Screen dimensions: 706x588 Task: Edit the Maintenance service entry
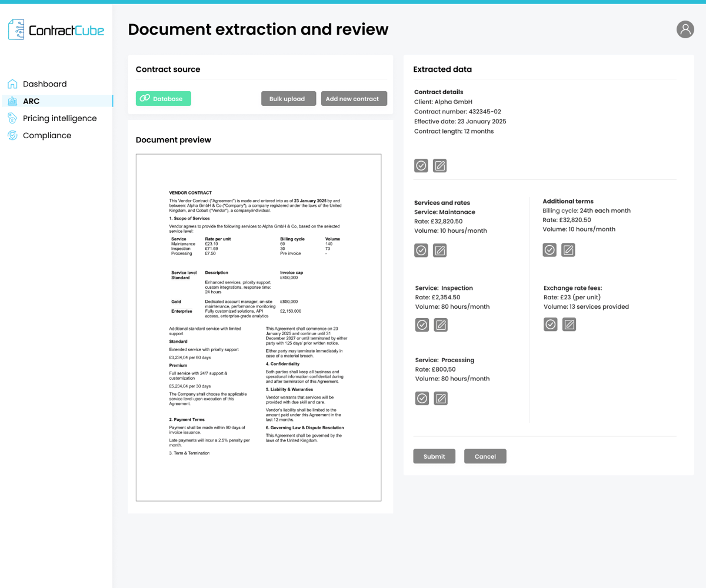point(439,250)
